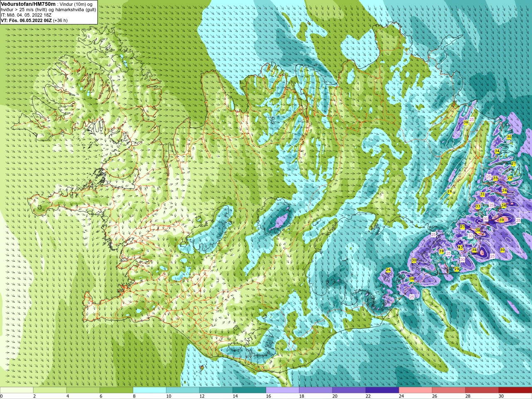Click the color scale label 12

[x=202, y=396]
